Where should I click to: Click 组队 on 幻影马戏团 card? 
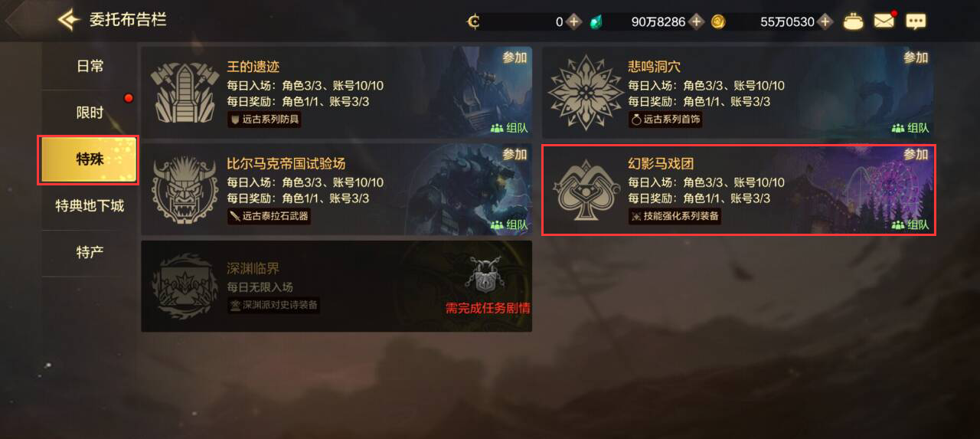(910, 224)
